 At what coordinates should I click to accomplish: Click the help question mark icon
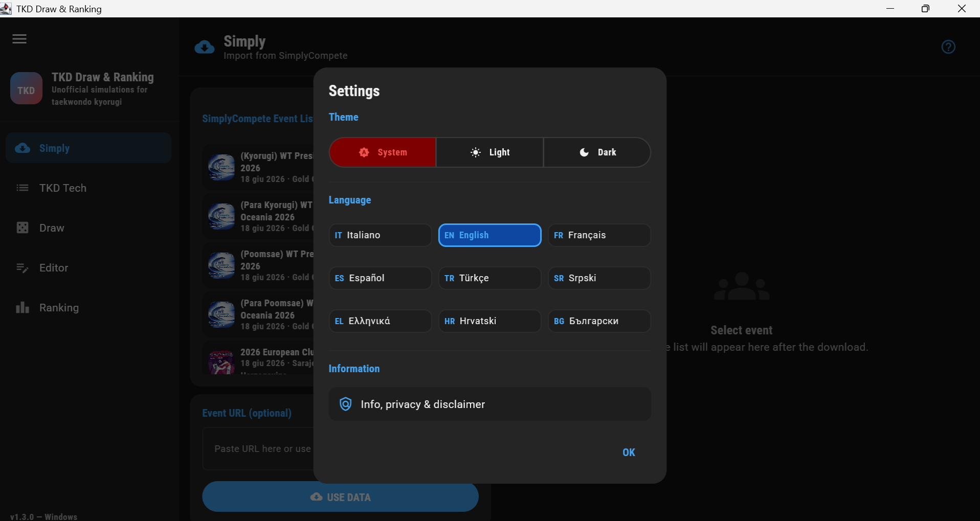point(948,47)
